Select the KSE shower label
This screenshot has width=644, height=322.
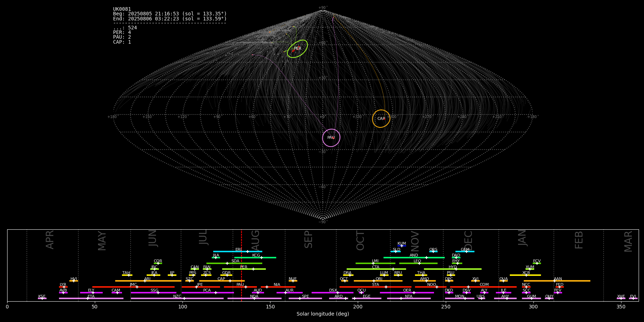(x=42, y=297)
